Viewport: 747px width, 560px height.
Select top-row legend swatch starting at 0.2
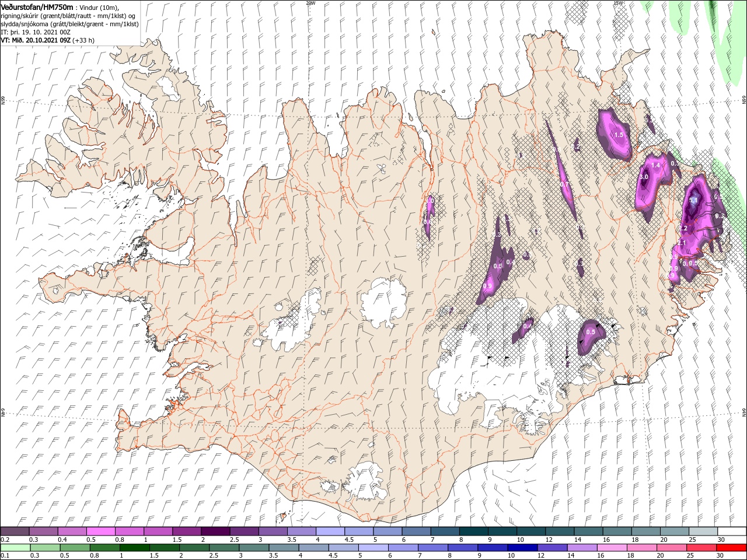(15, 531)
